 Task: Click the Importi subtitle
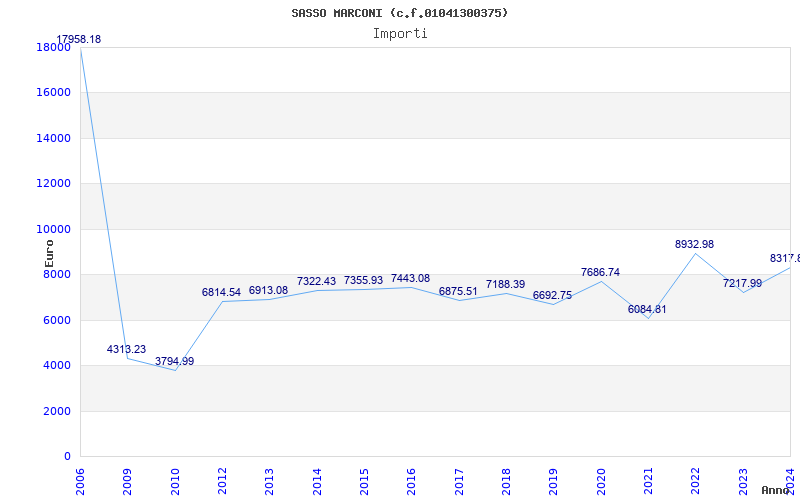point(400,34)
